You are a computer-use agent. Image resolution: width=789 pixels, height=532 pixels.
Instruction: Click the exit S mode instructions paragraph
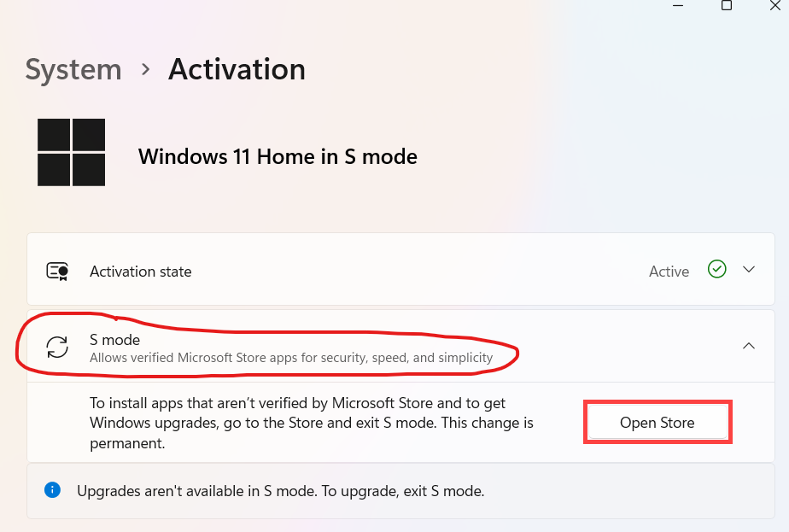(x=312, y=423)
